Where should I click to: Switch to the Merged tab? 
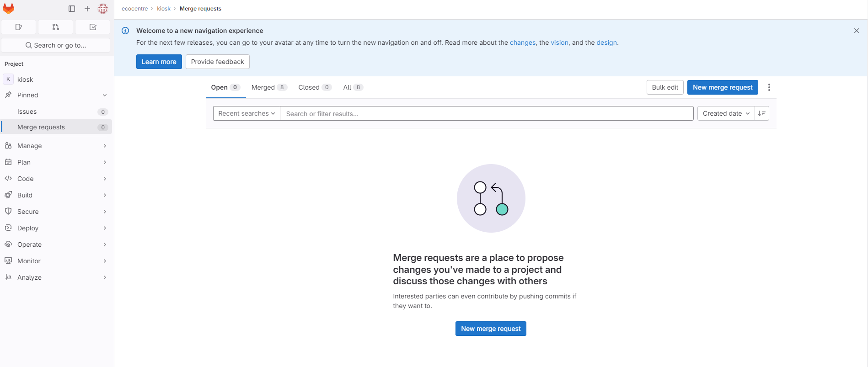[x=269, y=87]
